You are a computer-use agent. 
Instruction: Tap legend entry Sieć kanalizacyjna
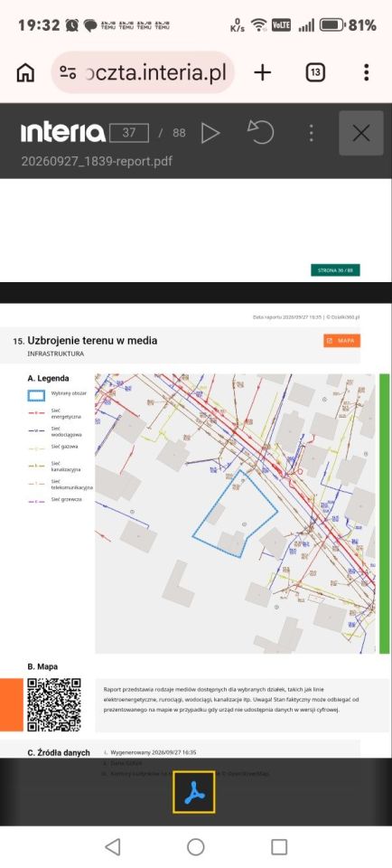click(54, 467)
